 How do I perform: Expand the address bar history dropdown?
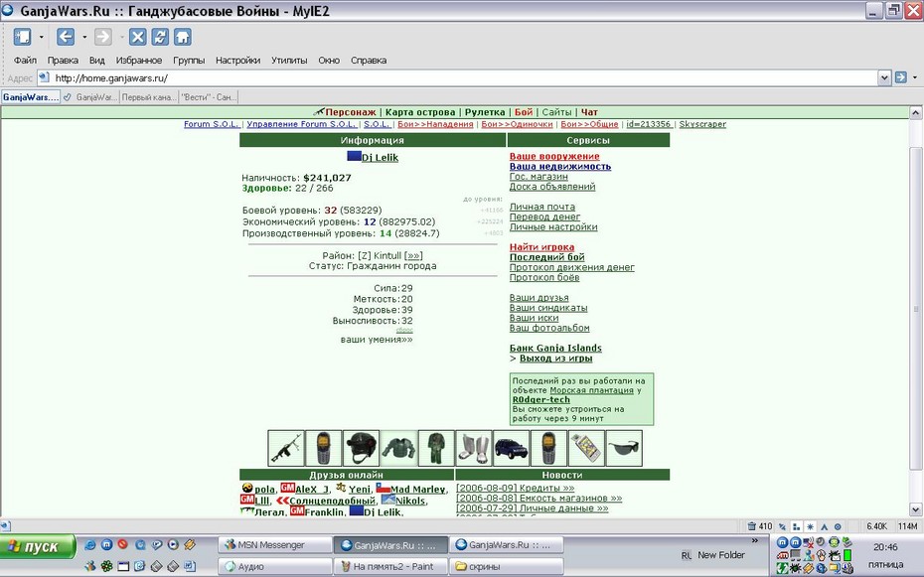(x=884, y=77)
